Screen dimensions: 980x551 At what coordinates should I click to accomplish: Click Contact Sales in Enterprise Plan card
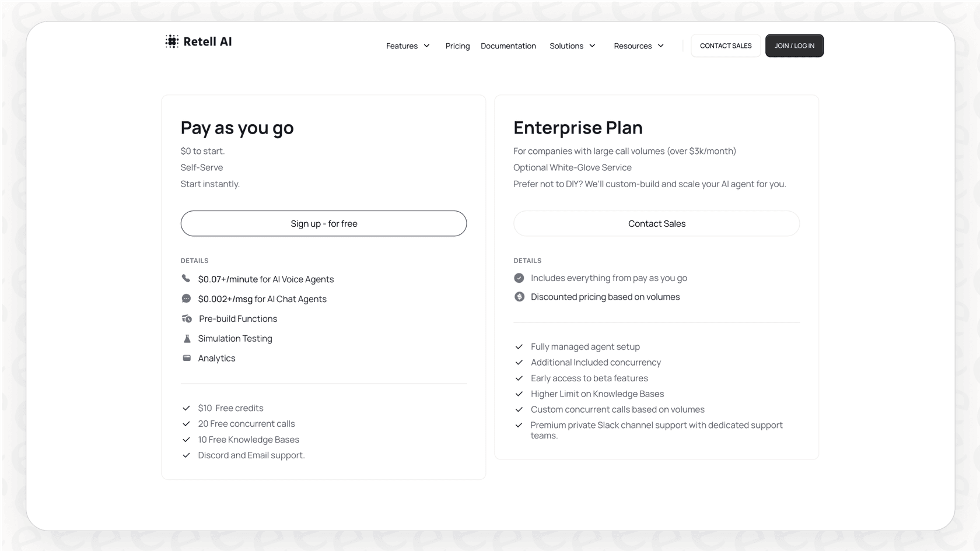(656, 223)
